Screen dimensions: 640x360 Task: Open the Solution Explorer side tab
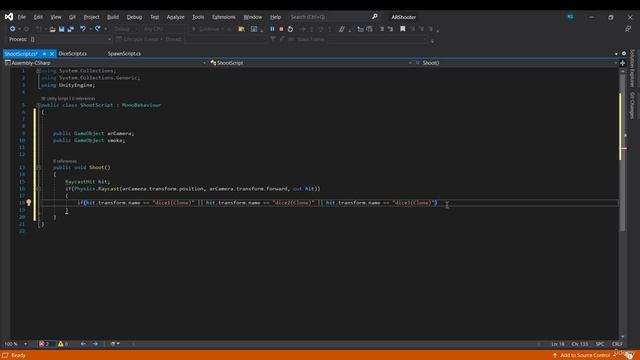(632, 68)
